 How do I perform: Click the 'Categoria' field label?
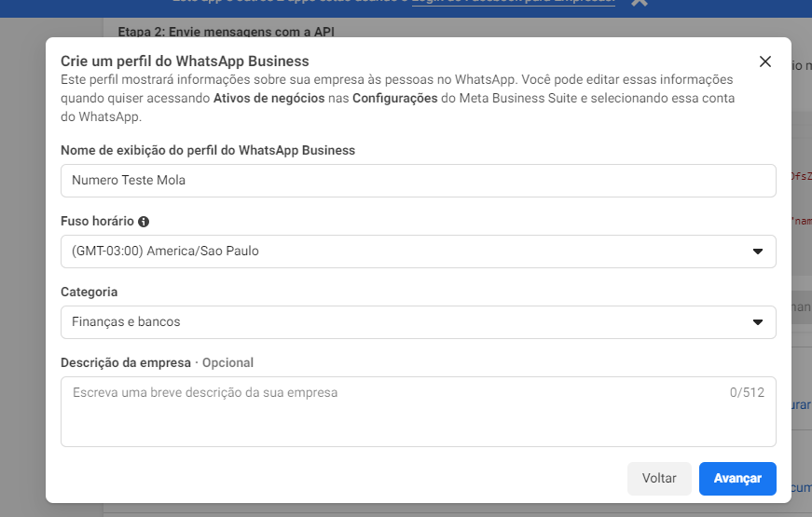click(x=89, y=292)
